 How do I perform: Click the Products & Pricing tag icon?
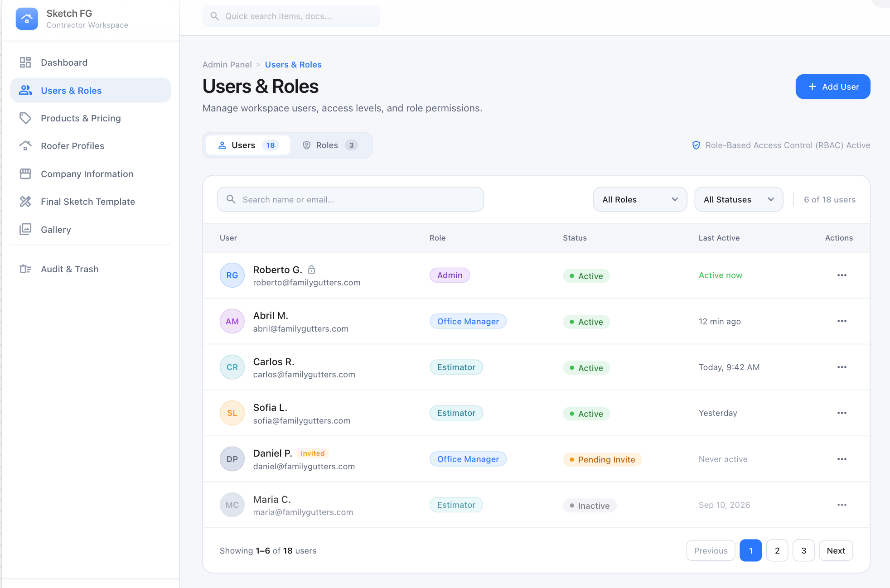click(25, 118)
